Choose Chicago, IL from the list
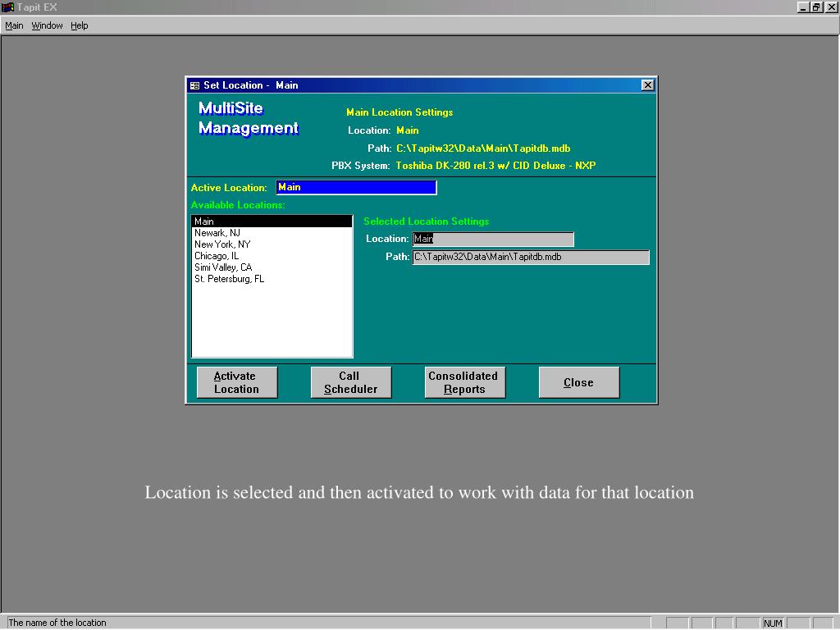840x630 pixels. [272, 256]
